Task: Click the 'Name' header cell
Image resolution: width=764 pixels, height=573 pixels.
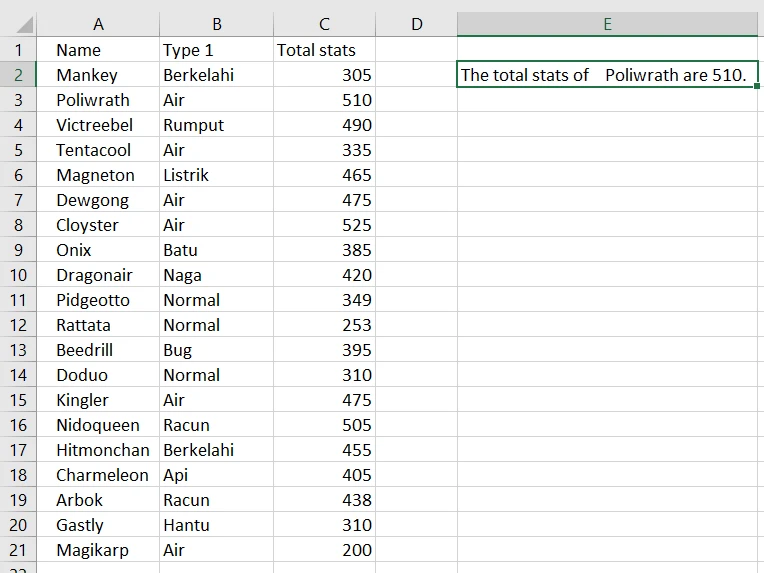Action: point(98,50)
